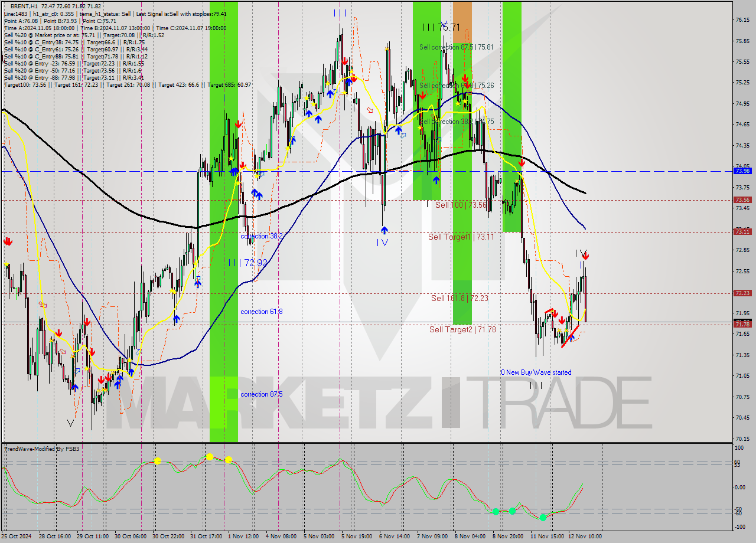
Task: Click the blue 73.98 price tag
Action: 742,171
